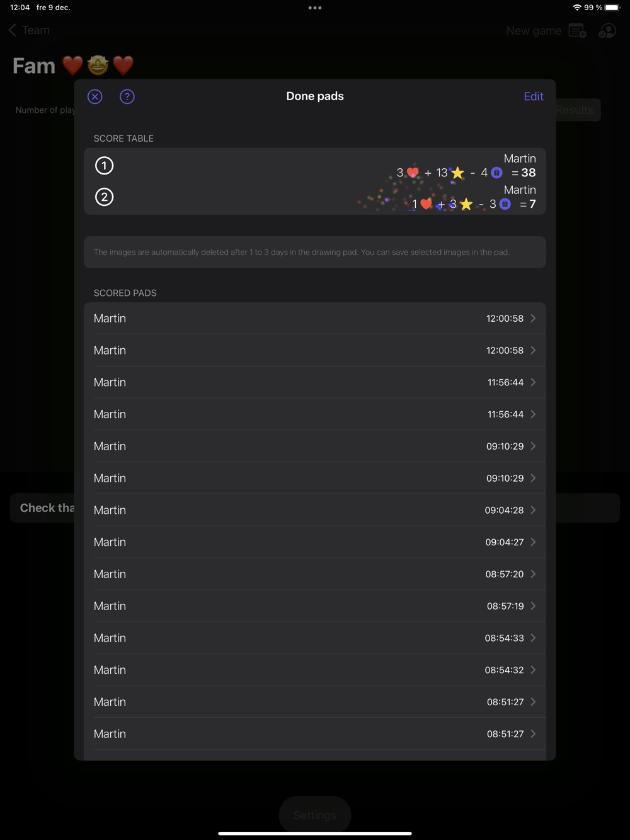This screenshot has height=840, width=630.
Task: Go back to Team
Action: [29, 30]
